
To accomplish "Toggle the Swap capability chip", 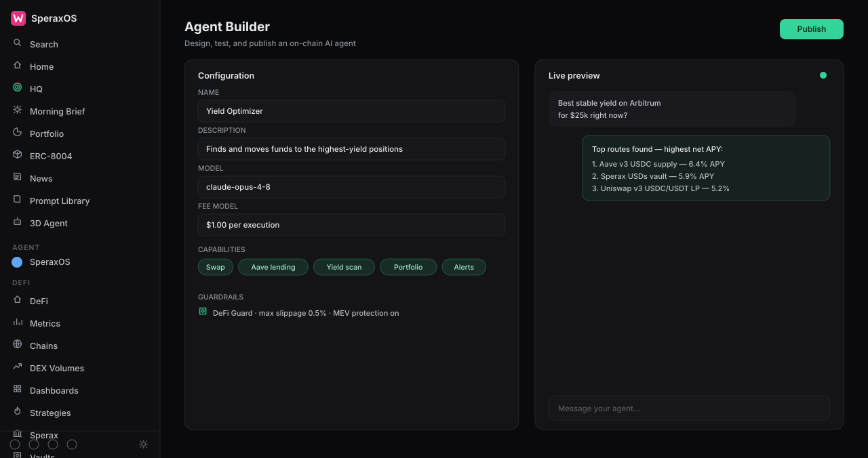I will click(x=216, y=267).
